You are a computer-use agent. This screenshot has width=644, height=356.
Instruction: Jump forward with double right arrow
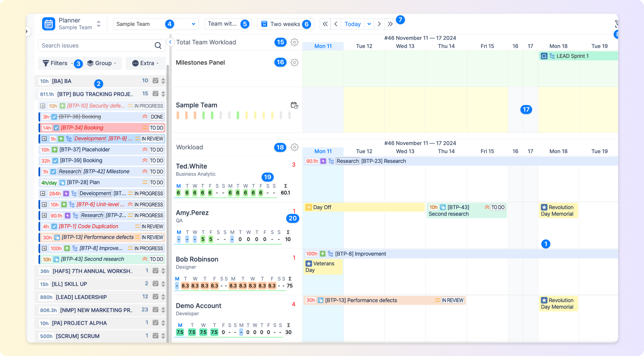(390, 24)
